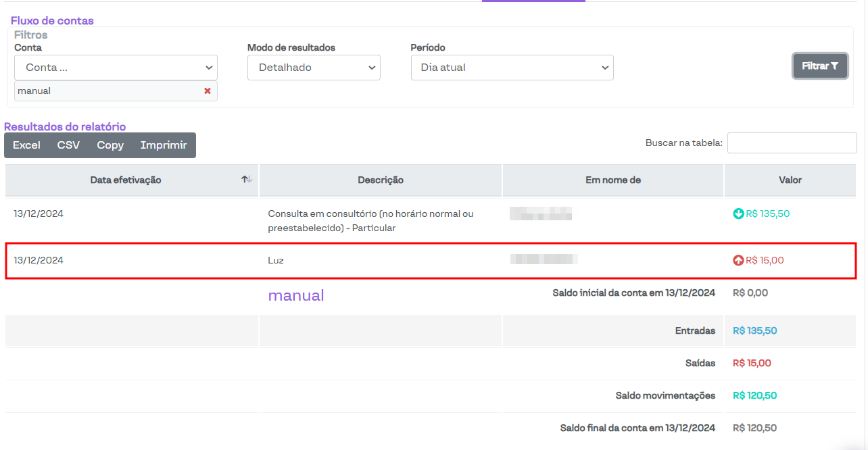Sort the table by Em nome de column
The image size is (868, 450).
(613, 180)
